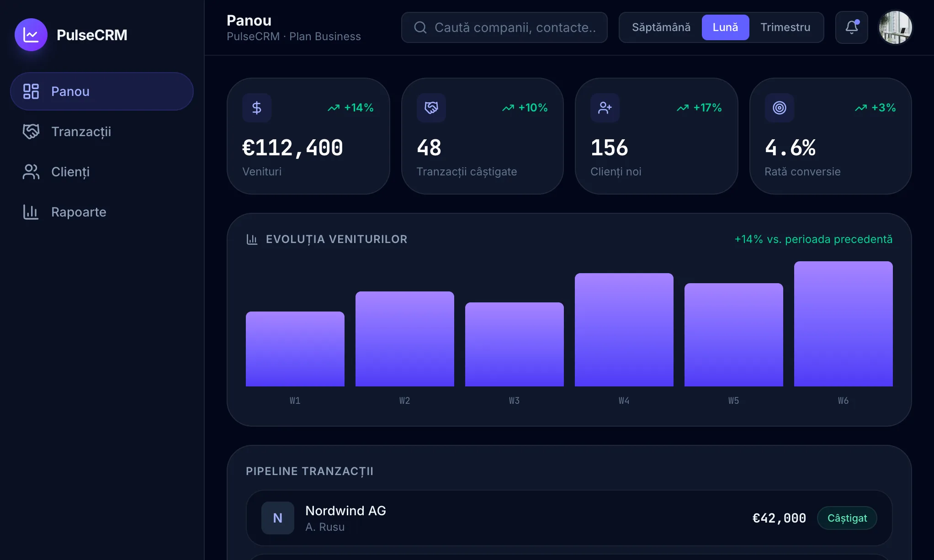Click the W3 revenue bar
Image resolution: width=934 pixels, height=560 pixels.
pyautogui.click(x=515, y=344)
